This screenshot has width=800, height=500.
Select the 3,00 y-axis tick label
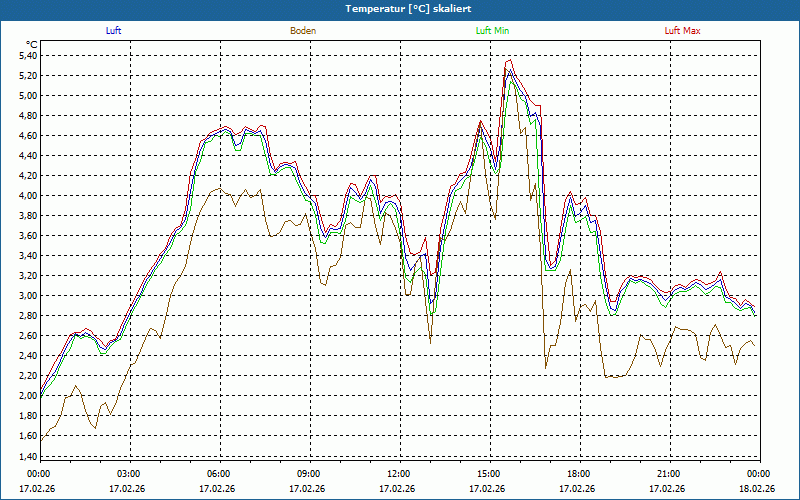pos(28,296)
